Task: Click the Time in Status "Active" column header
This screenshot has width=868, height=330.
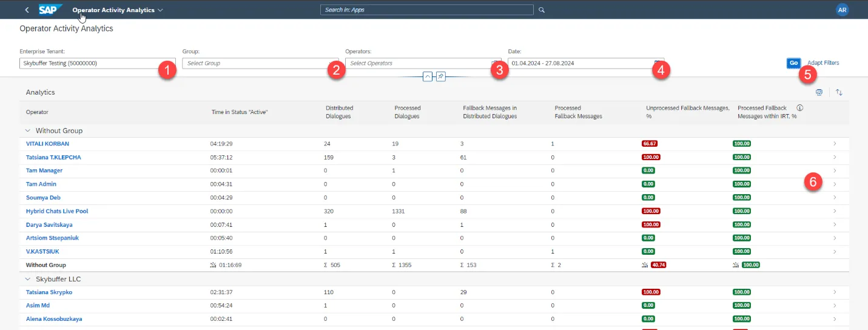Action: (x=239, y=112)
